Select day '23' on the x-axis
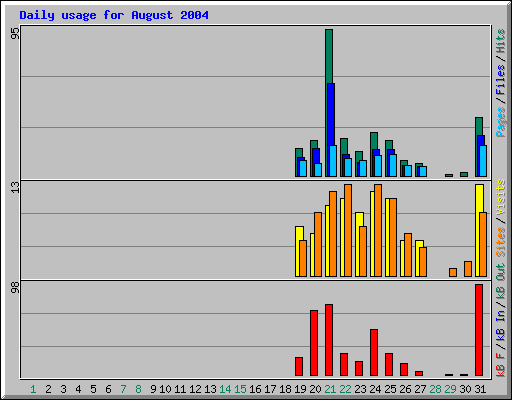The width and height of the screenshot is (512, 400). tap(360, 389)
